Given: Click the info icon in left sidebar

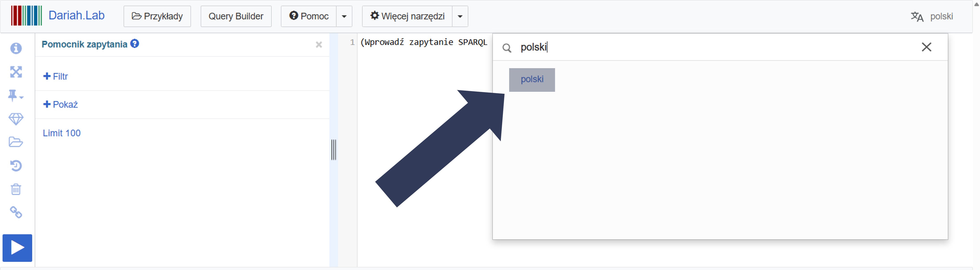Looking at the screenshot, I should [16, 48].
